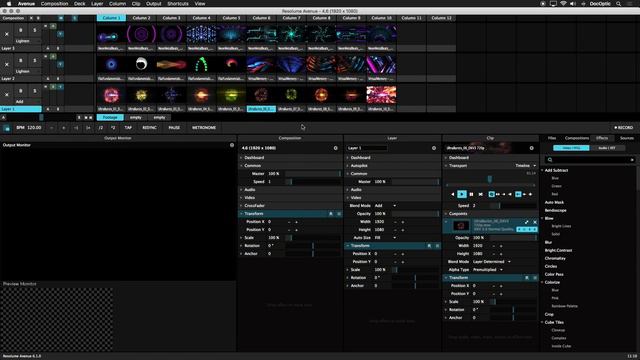Solo Layer 1 with the S button

35,91
